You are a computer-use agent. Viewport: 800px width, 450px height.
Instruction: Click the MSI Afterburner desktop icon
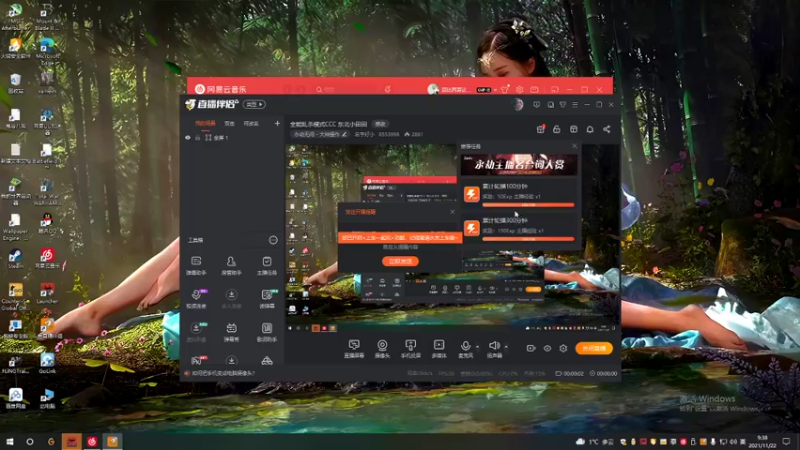coord(15,17)
